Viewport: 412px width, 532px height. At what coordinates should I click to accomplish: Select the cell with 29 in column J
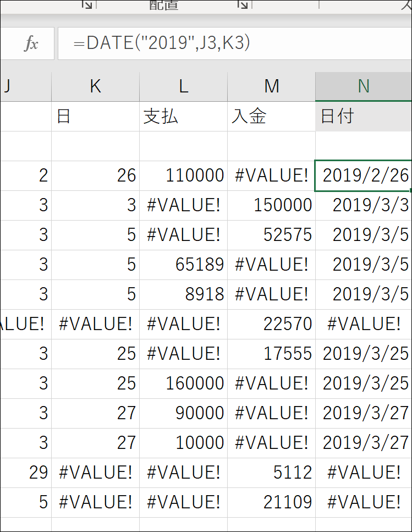click(26, 473)
